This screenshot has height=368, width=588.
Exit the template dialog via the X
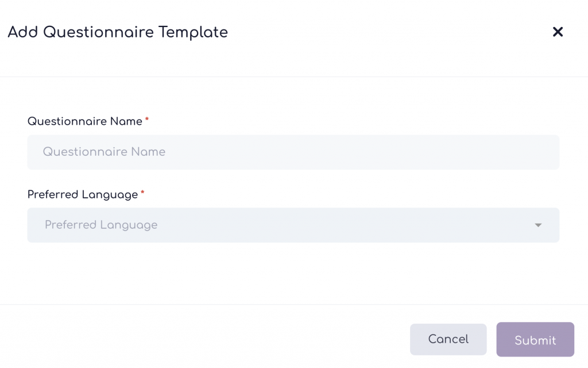point(558,32)
